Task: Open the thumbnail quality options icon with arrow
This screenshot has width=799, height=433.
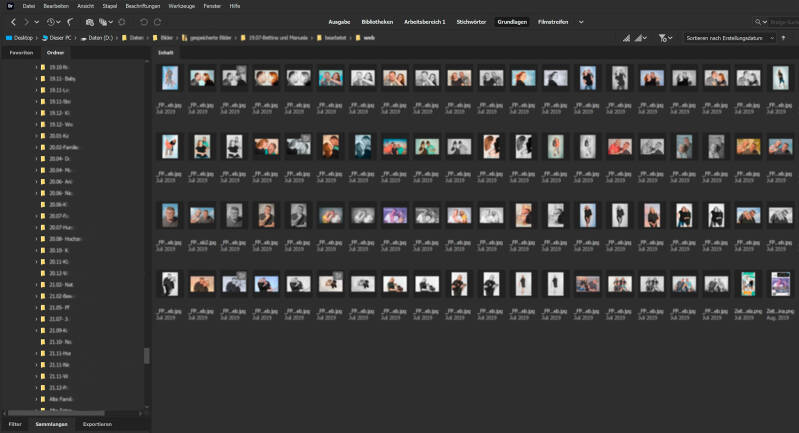Action: click(641, 38)
